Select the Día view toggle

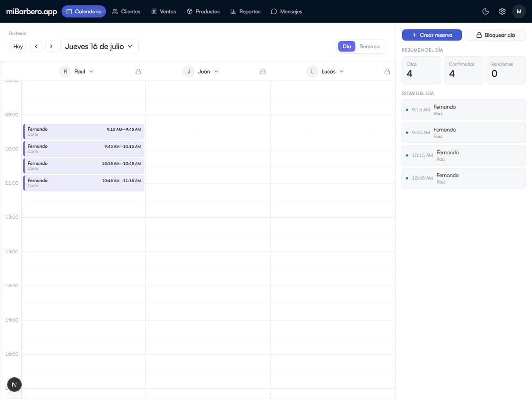pyautogui.click(x=347, y=47)
